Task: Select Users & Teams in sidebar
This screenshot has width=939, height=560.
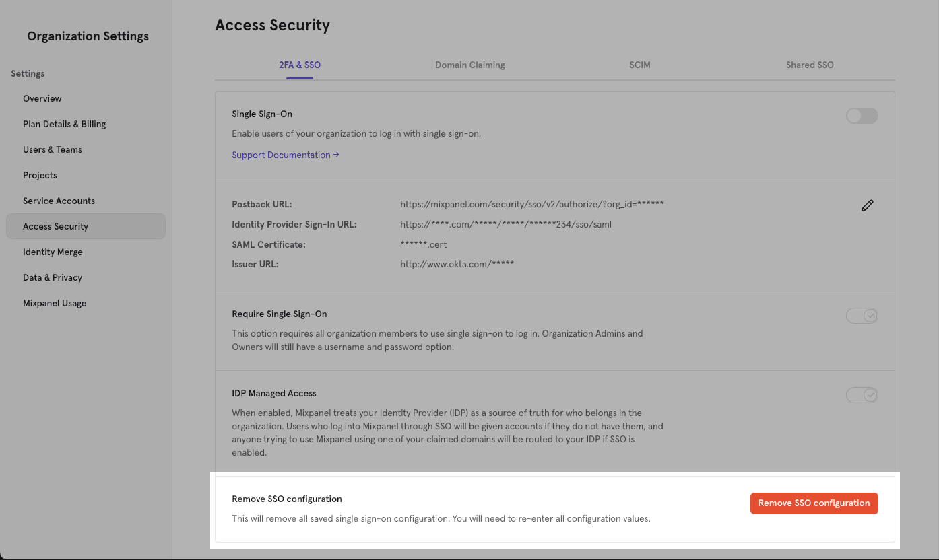Action: pyautogui.click(x=53, y=149)
